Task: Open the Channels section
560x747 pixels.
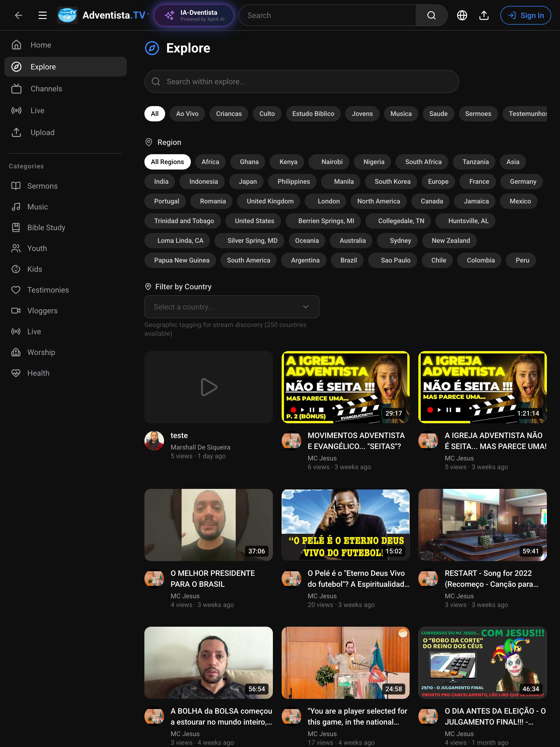Action: click(x=66, y=89)
